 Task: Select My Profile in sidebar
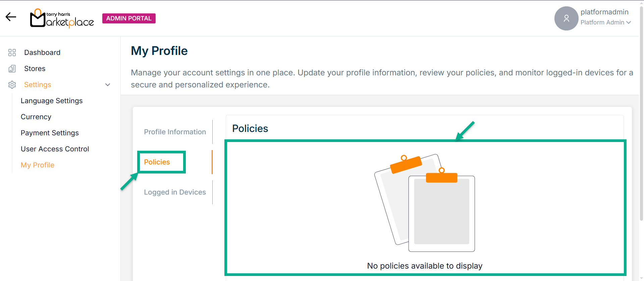(x=38, y=165)
